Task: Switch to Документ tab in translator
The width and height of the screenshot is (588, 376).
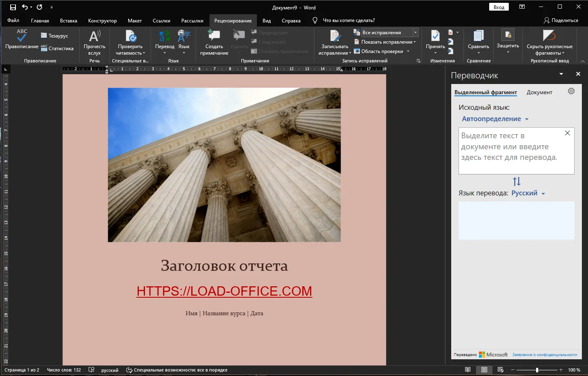Action: click(x=539, y=93)
